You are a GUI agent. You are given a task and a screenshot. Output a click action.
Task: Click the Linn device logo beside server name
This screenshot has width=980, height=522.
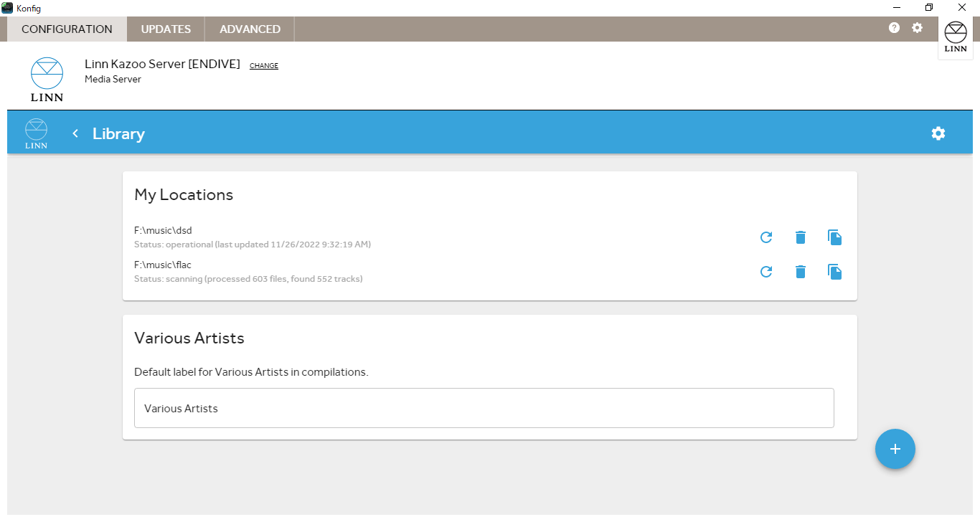point(47,80)
